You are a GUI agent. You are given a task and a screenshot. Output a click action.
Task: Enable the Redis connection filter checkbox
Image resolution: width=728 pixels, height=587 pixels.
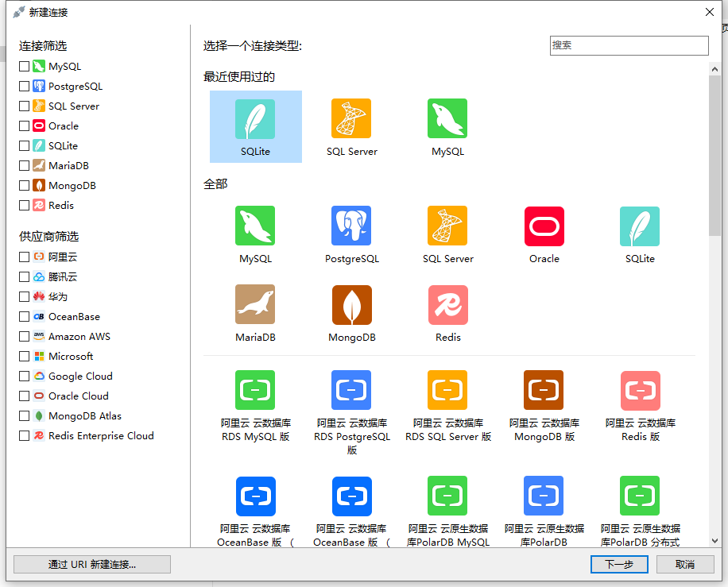24,205
